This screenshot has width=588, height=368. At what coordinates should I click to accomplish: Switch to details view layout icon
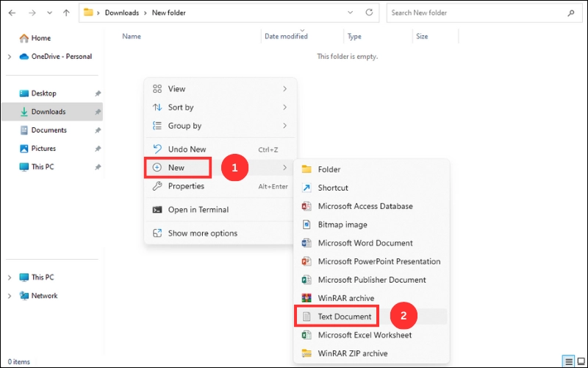point(568,361)
